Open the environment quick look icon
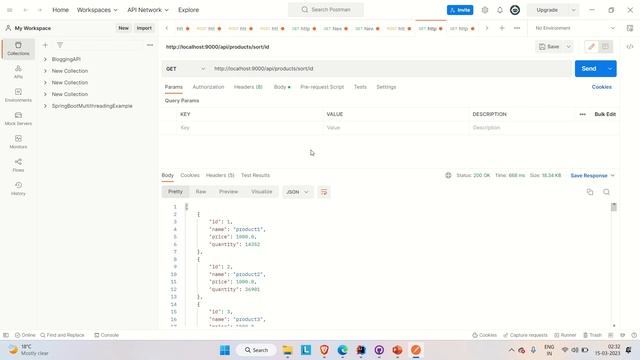640x360 pixels. [x=630, y=28]
